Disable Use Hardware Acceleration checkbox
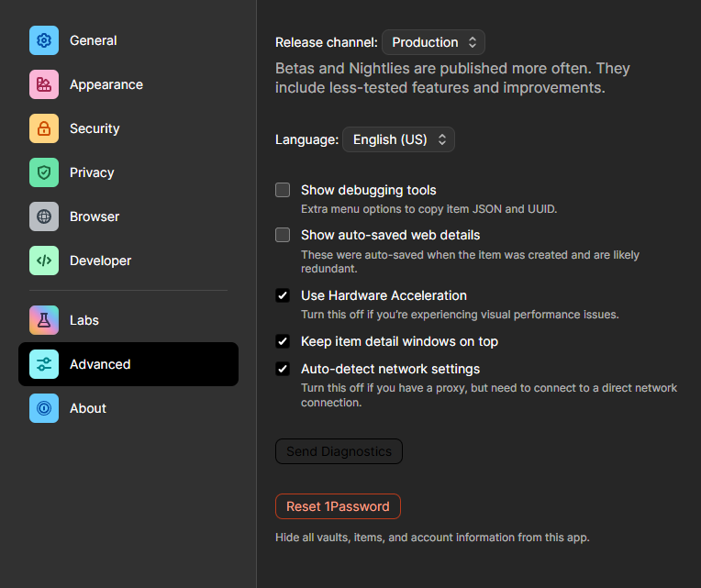701x588 pixels. click(283, 295)
